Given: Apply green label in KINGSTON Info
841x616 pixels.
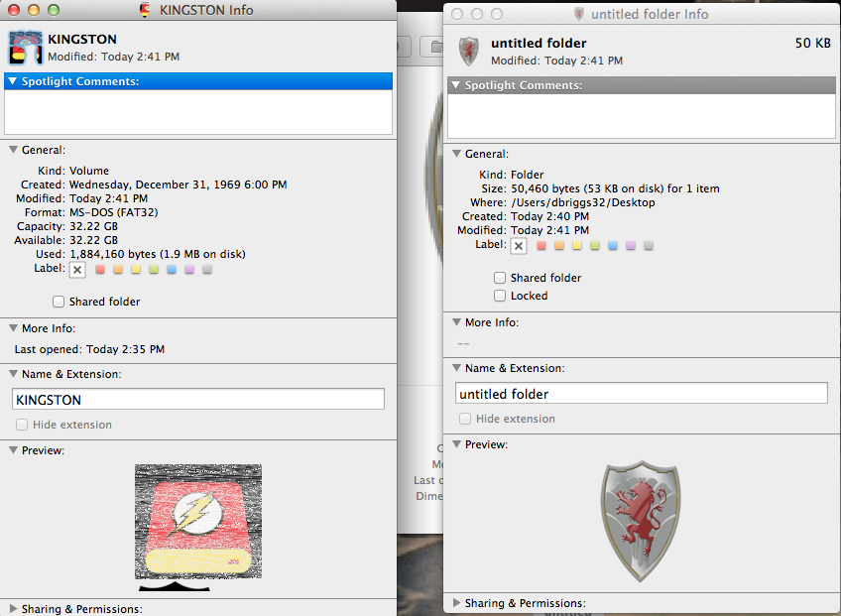Looking at the screenshot, I should point(154,270).
